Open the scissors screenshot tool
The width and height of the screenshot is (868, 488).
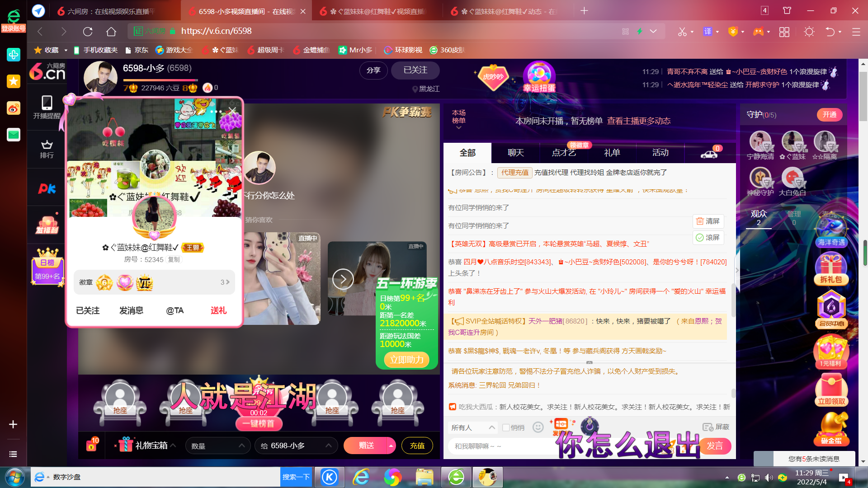(682, 31)
